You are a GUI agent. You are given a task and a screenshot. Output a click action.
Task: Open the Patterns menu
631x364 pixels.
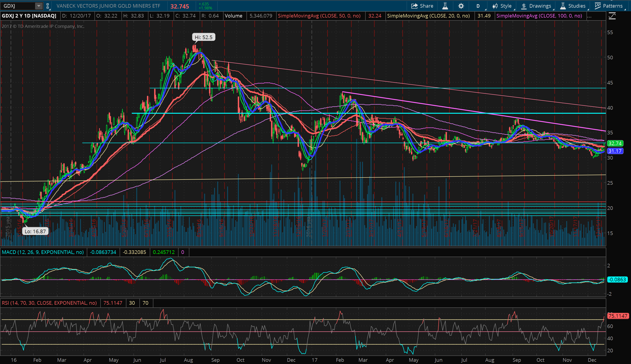[609, 6]
